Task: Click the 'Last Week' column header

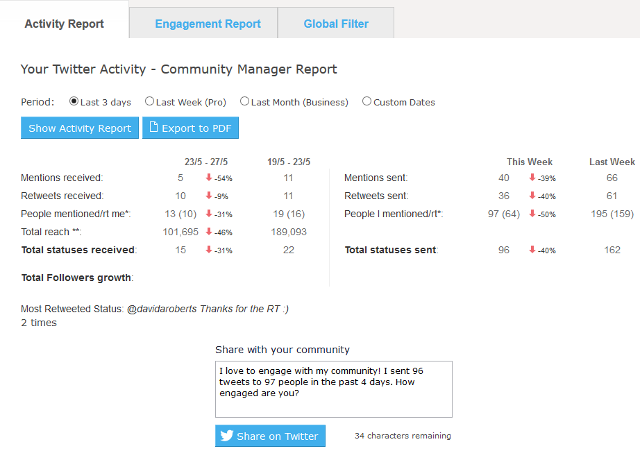Action: [612, 162]
